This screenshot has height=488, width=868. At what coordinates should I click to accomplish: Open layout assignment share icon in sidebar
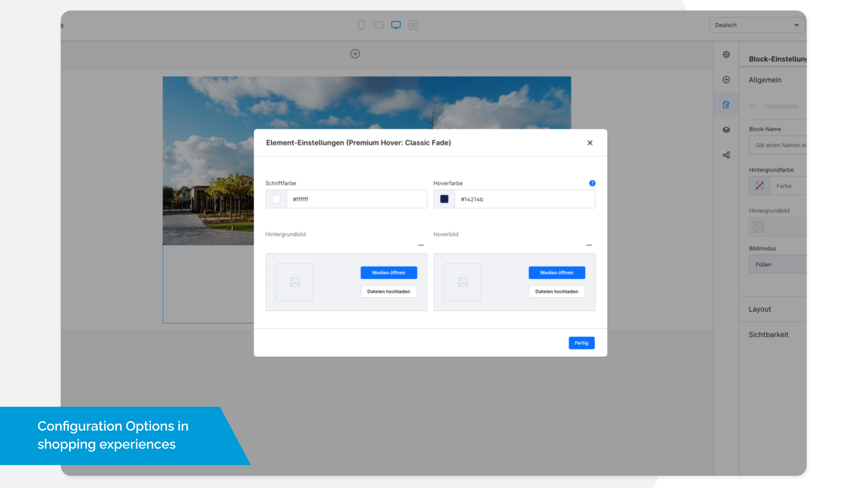[x=726, y=155]
